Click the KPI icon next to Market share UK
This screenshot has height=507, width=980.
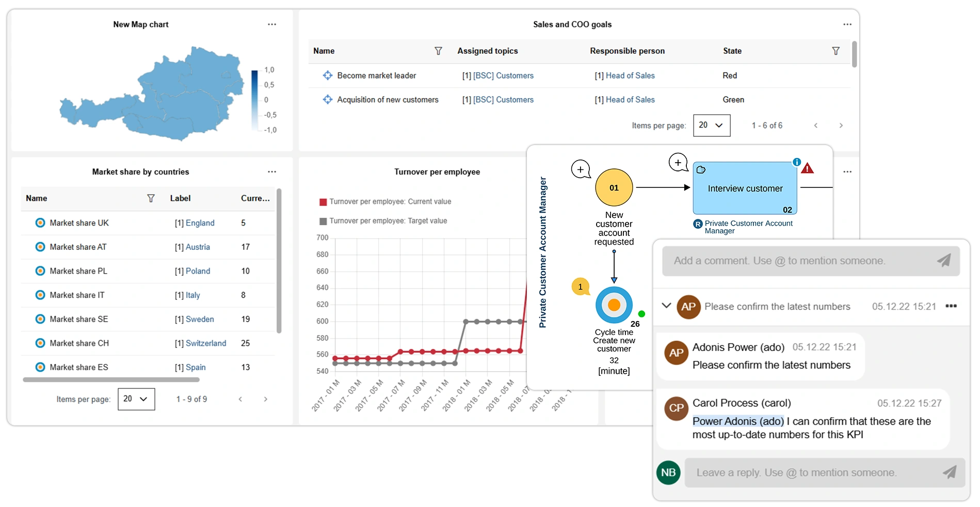(40, 223)
